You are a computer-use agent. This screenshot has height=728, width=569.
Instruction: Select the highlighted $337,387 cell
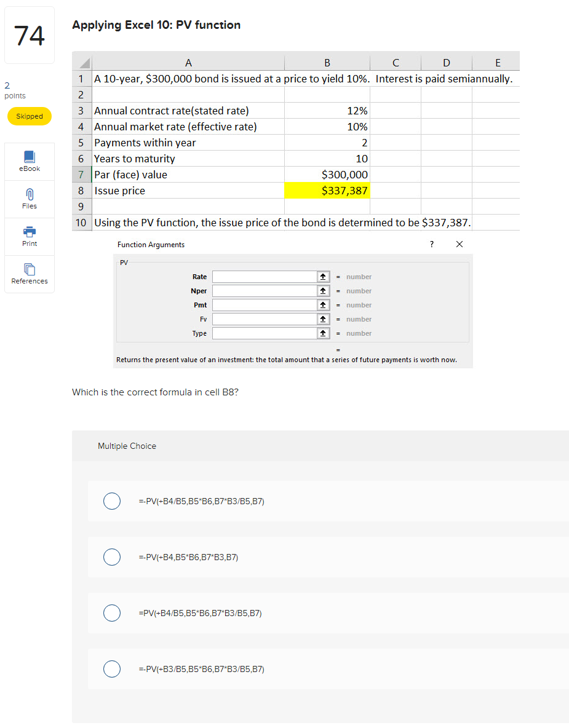[327, 191]
